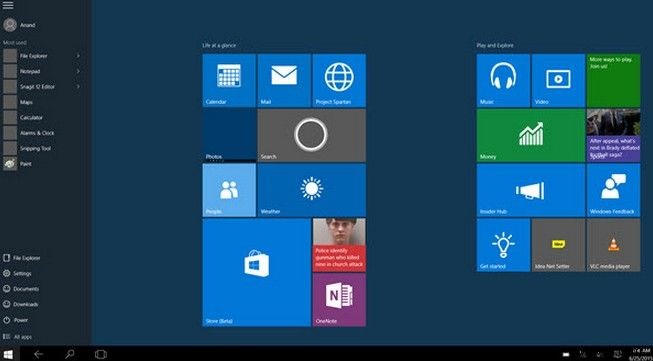Open Task View on the taskbar
This screenshot has width=653, height=361.
100,354
